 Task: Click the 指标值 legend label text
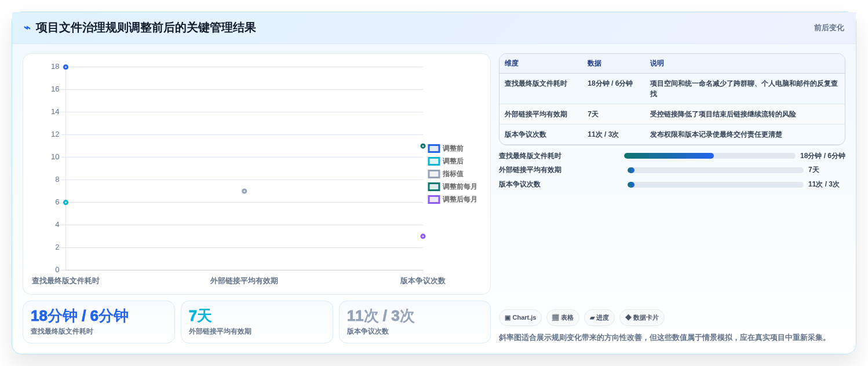tap(453, 174)
